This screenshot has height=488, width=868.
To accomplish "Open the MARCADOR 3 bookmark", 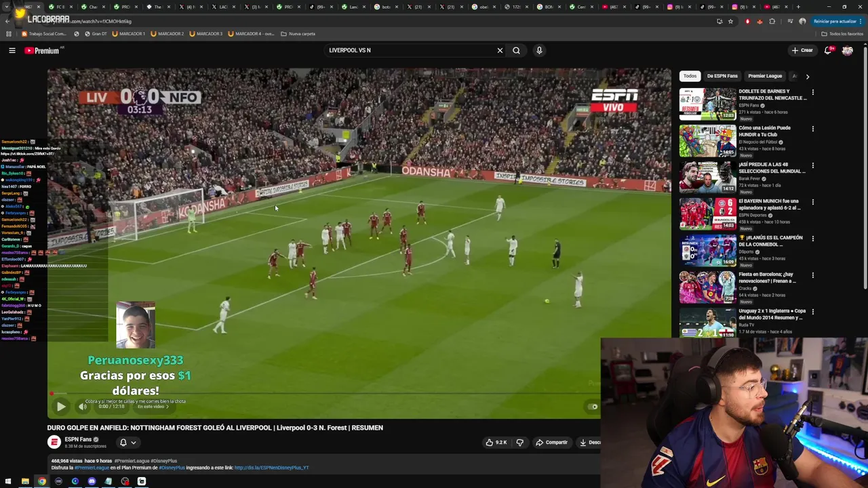I will [x=205, y=34].
